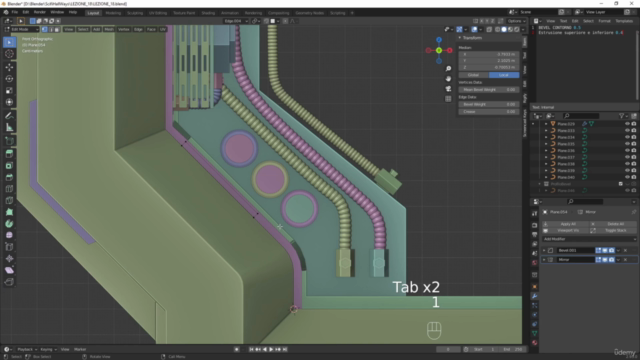Select the Loop Cut tool
Screen dimensions: 640x360
click(x=9, y=189)
